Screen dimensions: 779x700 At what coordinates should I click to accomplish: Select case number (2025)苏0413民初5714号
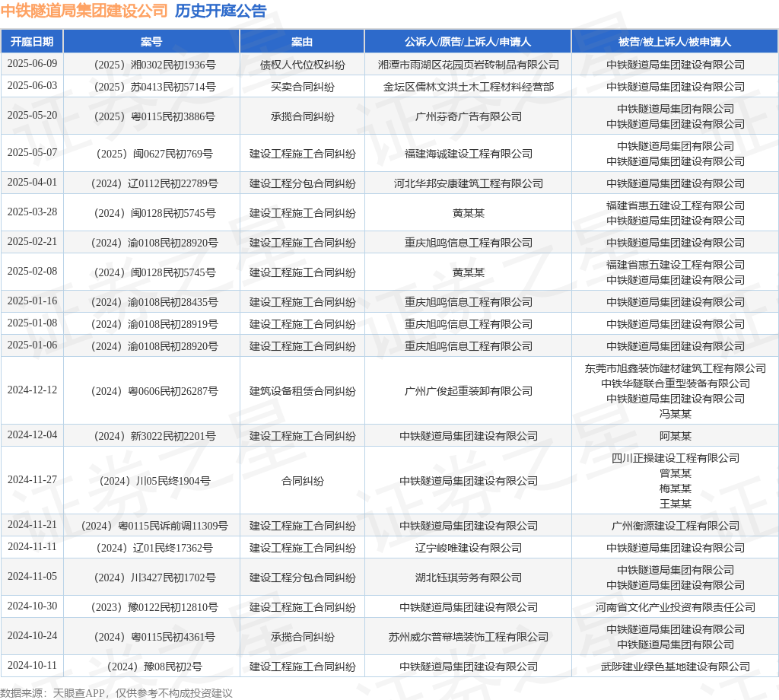(154, 87)
